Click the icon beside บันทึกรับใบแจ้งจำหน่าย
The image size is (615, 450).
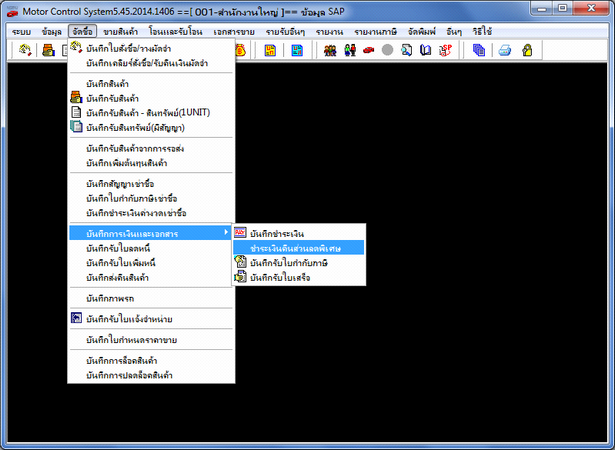click(76, 319)
